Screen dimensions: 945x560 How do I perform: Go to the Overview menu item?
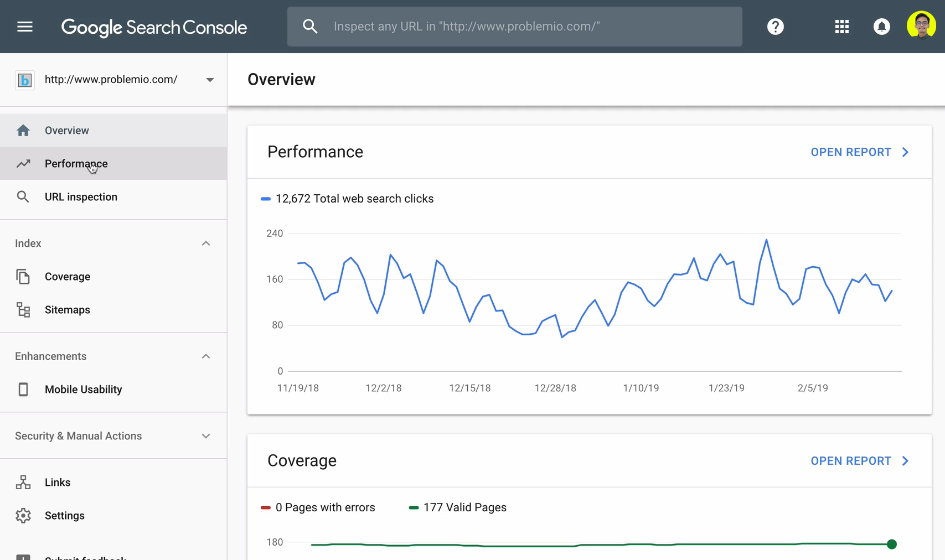click(67, 131)
